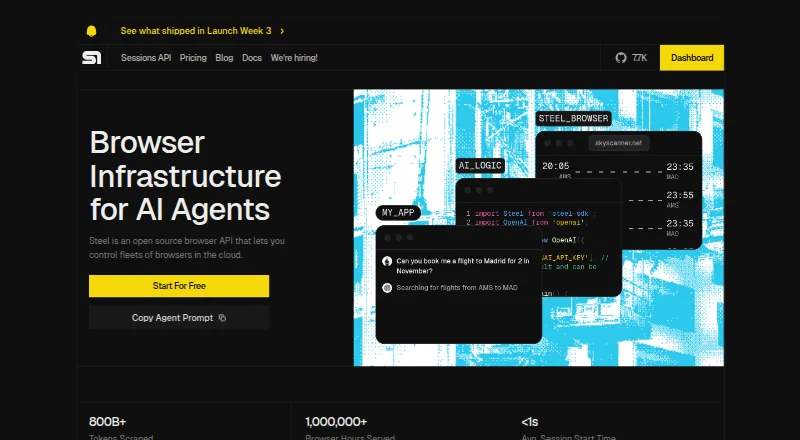Click the AI_LOGIC label tag
This screenshot has height=440, width=800.
pyautogui.click(x=480, y=165)
